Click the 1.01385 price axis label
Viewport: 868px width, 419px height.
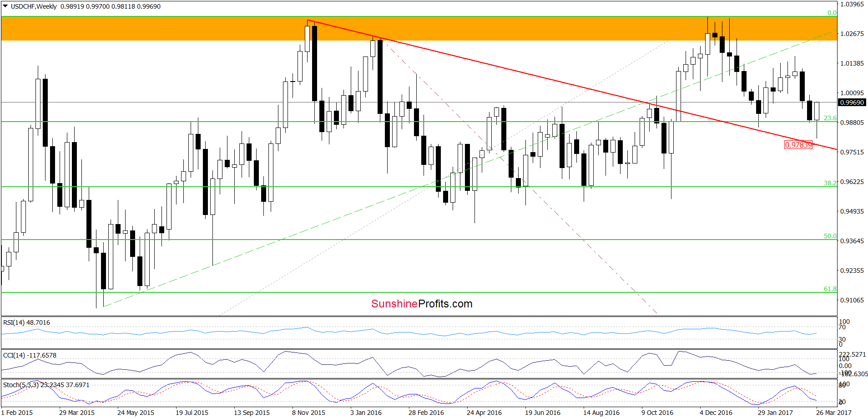pyautogui.click(x=852, y=63)
